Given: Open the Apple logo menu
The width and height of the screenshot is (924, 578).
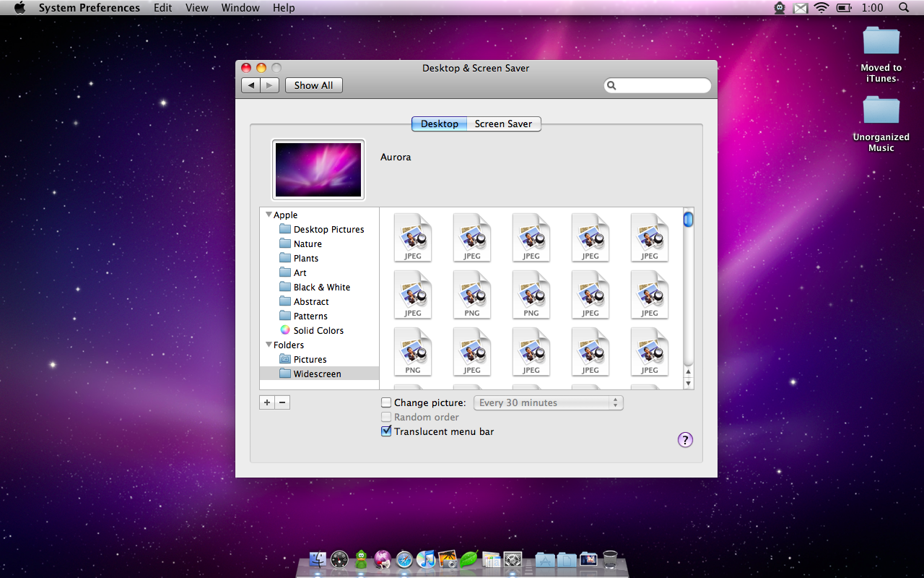Looking at the screenshot, I should pos(19,7).
